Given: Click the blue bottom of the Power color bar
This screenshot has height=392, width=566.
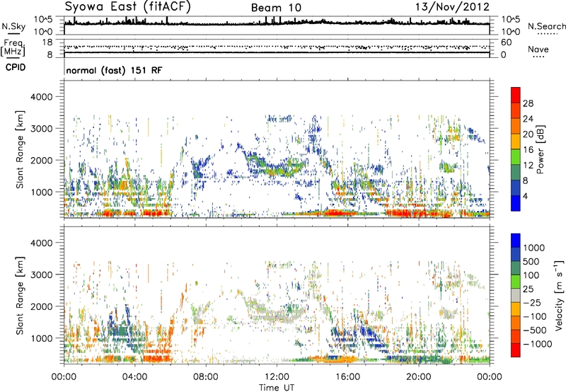Looking at the screenshot, I should 516,203.
